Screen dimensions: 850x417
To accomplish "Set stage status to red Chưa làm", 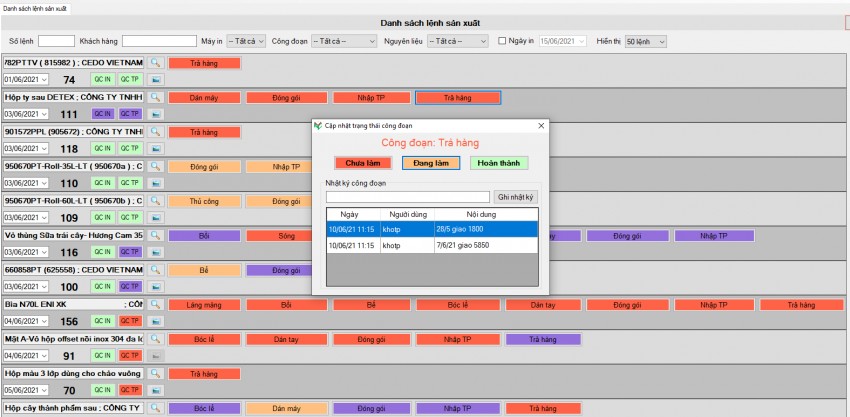I will (x=362, y=163).
